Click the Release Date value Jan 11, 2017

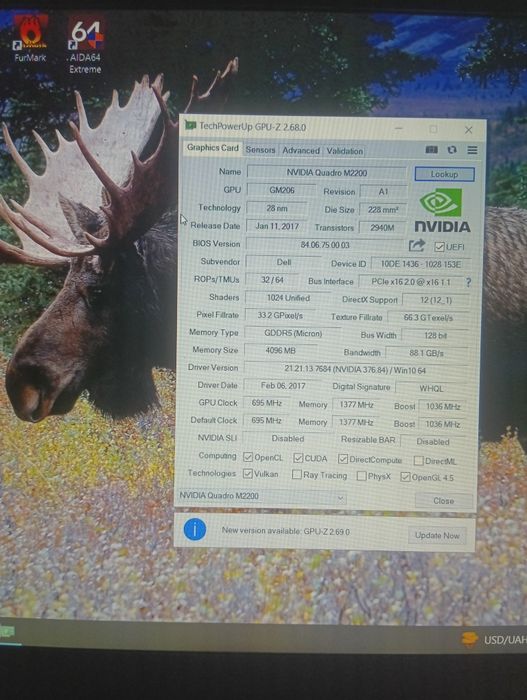[276, 226]
